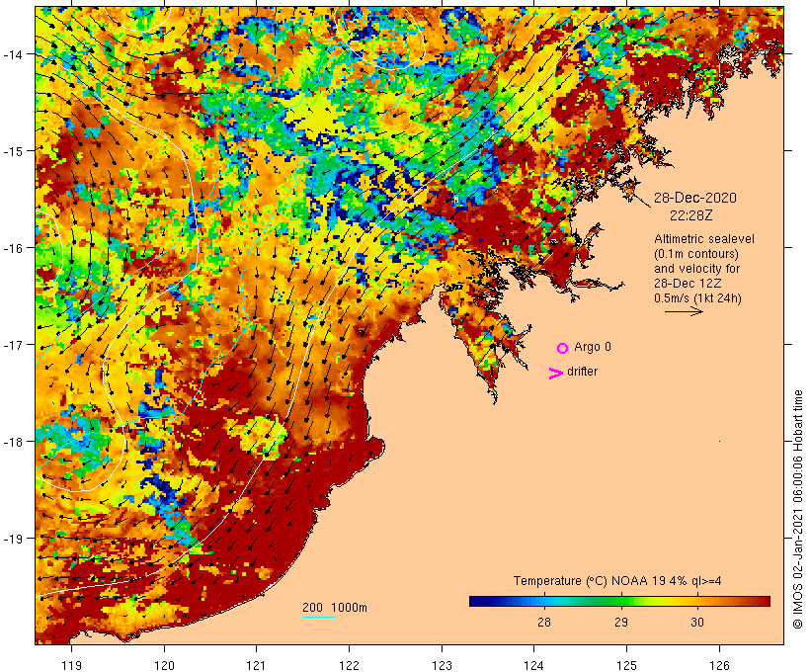This screenshot has height=672, width=810.
Task: Click the -18 latitude axis label
Action: 13,442
